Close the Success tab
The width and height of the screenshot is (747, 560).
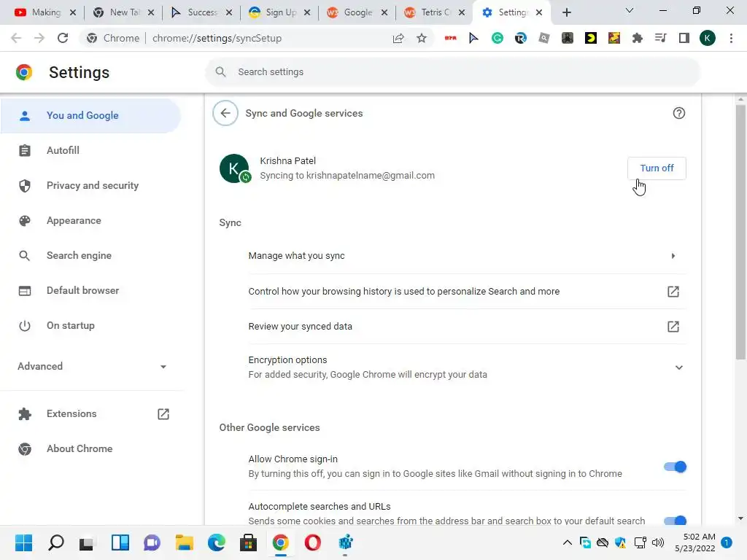click(229, 12)
